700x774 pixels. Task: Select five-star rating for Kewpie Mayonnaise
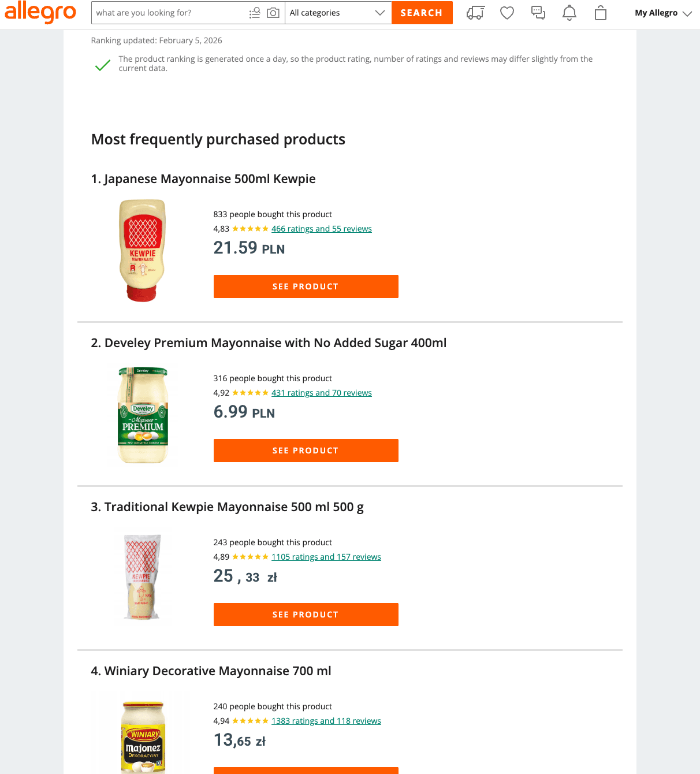click(248, 229)
